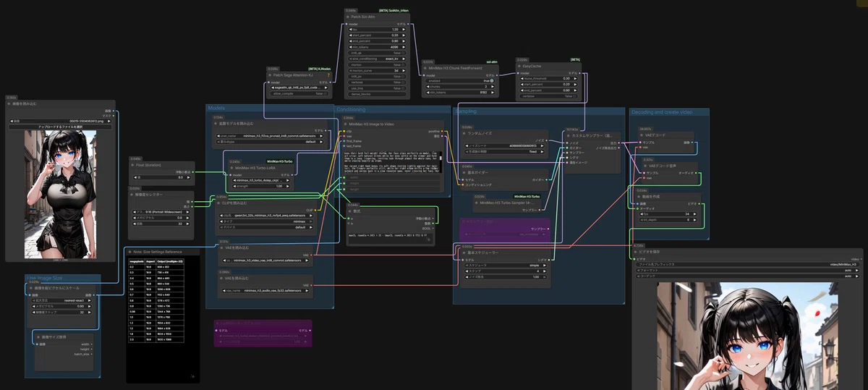Click the MiniMax-H3 Turbo LoRA node collapse dot
Image resolution: width=868 pixels, height=390 pixels.
231,167
